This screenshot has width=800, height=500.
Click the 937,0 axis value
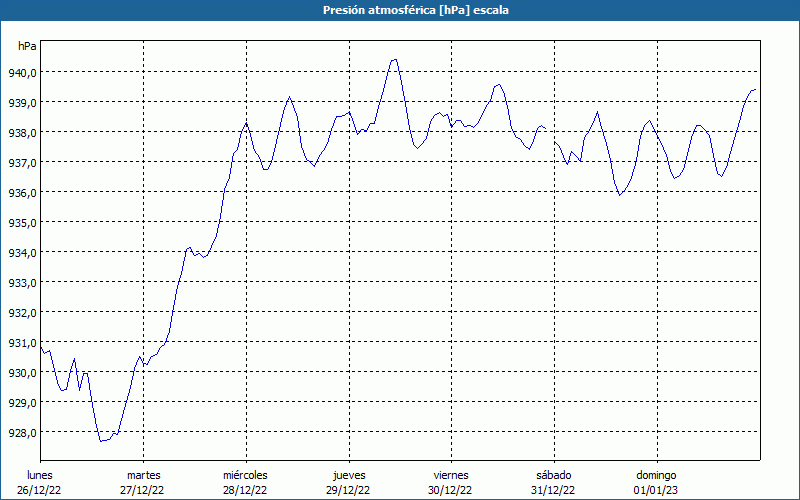pos(22,162)
